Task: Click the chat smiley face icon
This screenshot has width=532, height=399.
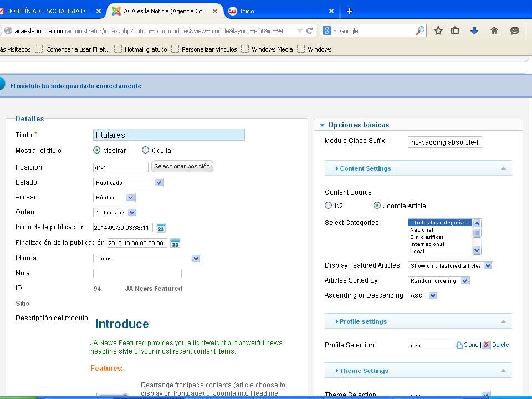Action: (x=515, y=31)
